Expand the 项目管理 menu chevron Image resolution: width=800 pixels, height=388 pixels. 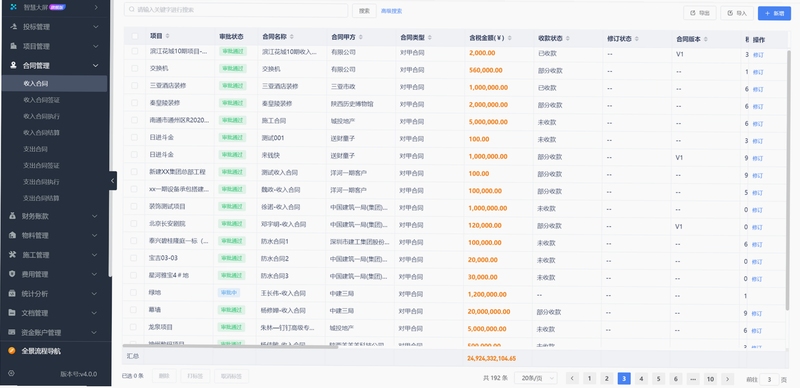(x=95, y=46)
